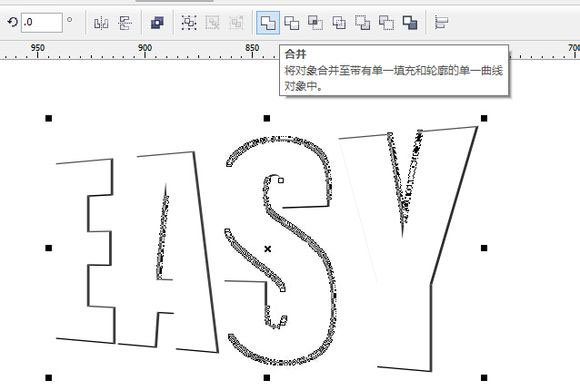The height and width of the screenshot is (390, 580).
Task: Click the middle-right selection handle
Action: pos(484,248)
